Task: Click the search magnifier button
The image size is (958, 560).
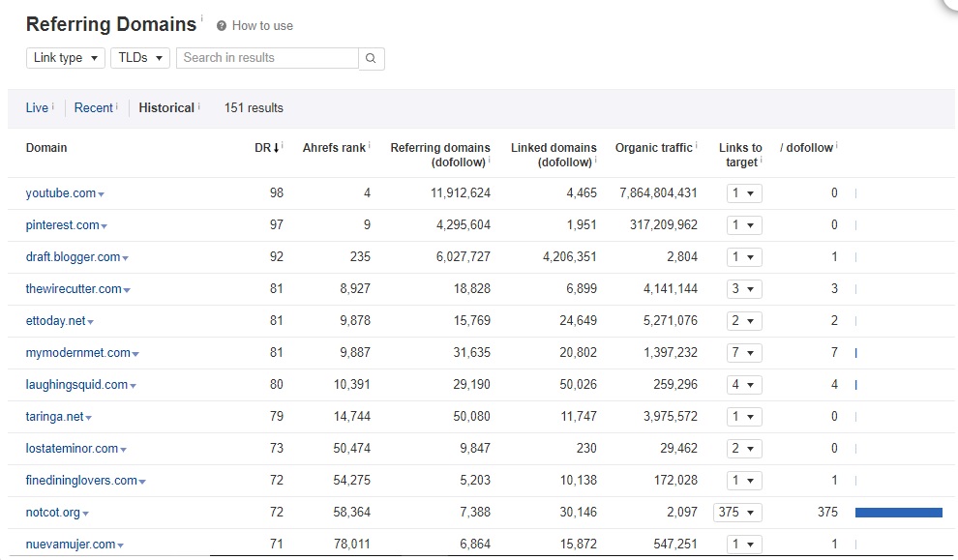Action: click(x=371, y=59)
